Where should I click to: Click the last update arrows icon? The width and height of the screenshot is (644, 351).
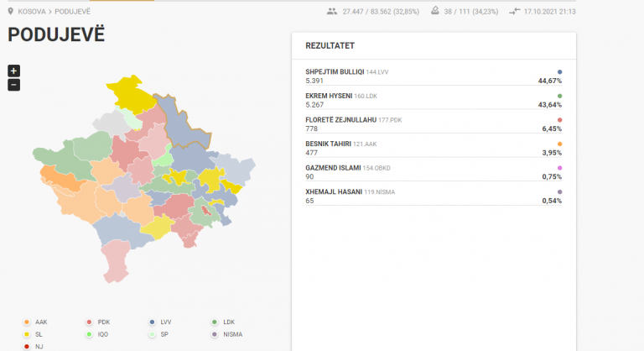[x=514, y=12]
